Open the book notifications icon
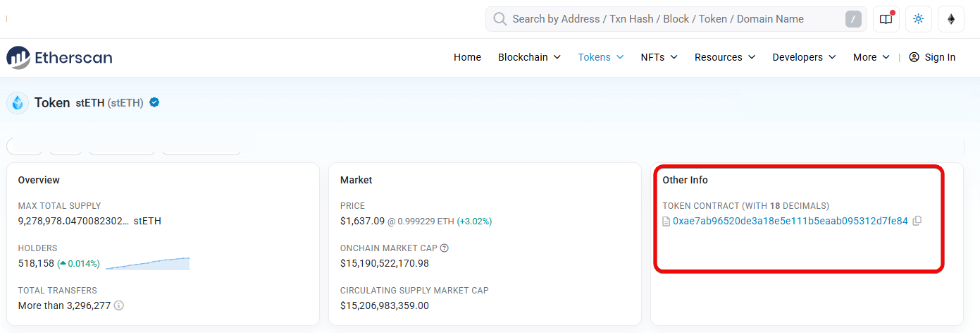Screen dimensions: 980x333 (886, 19)
